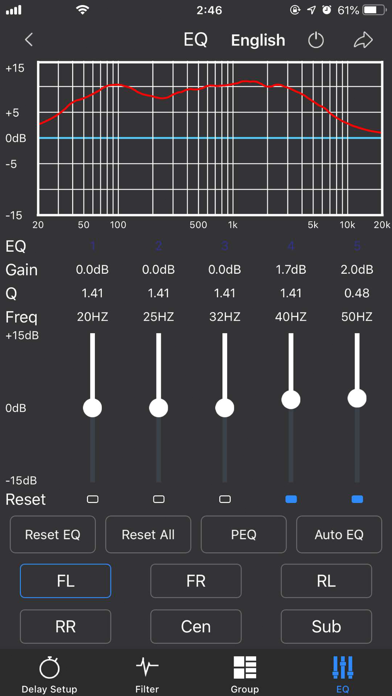The height and width of the screenshot is (696, 392).
Task: Click the 50HZ band slider knob
Action: click(357, 398)
